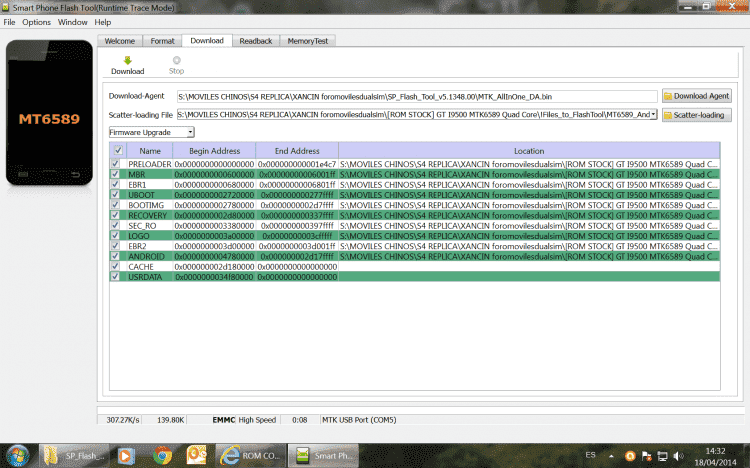Switch to the MemoryTest tab
This screenshot has height=468, width=750.
pos(308,41)
